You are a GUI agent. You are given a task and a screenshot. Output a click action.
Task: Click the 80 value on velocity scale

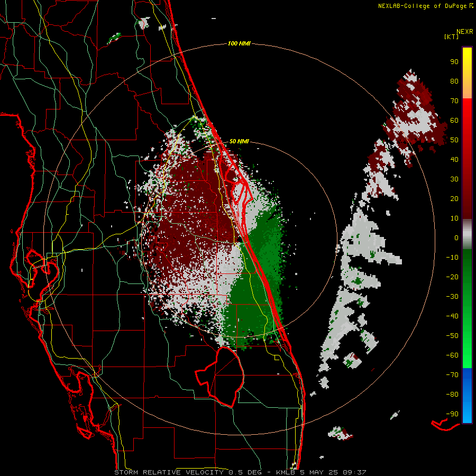point(454,81)
